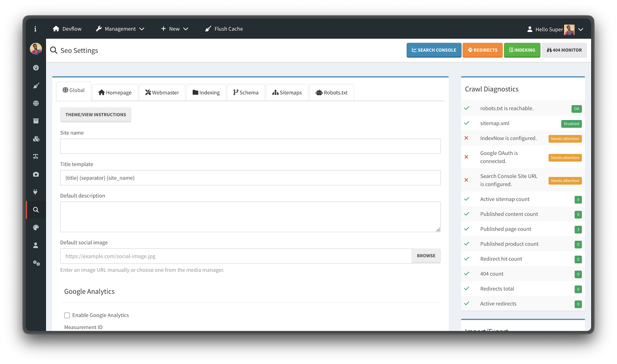
Task: Click the plug icon in sidebar
Action: point(36,192)
